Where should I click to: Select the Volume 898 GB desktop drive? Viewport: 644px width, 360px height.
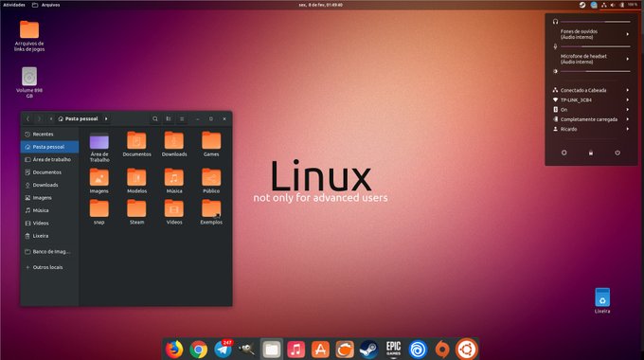[29, 82]
